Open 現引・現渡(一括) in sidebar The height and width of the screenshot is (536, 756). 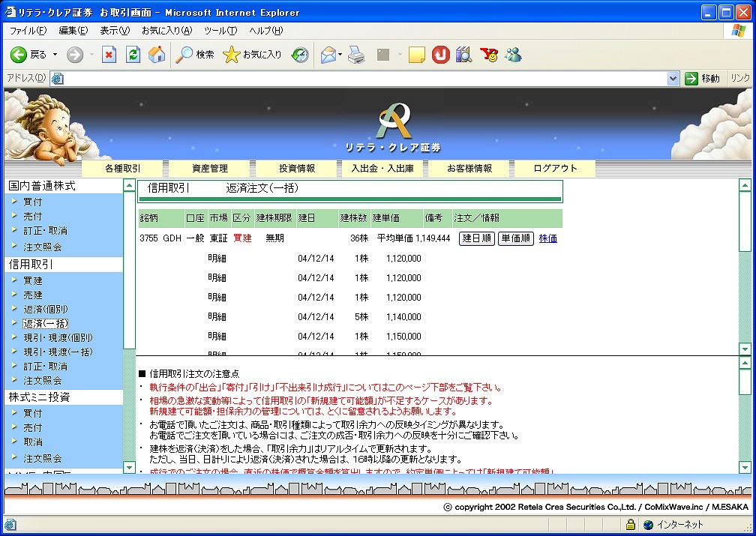(x=58, y=352)
